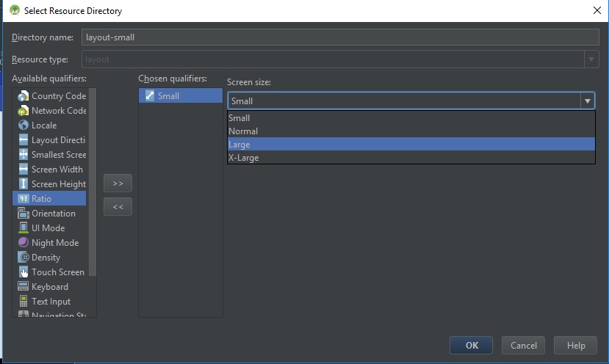Image resolution: width=609 pixels, height=364 pixels.
Task: Expand the Resource type dropdown
Action: tap(591, 59)
